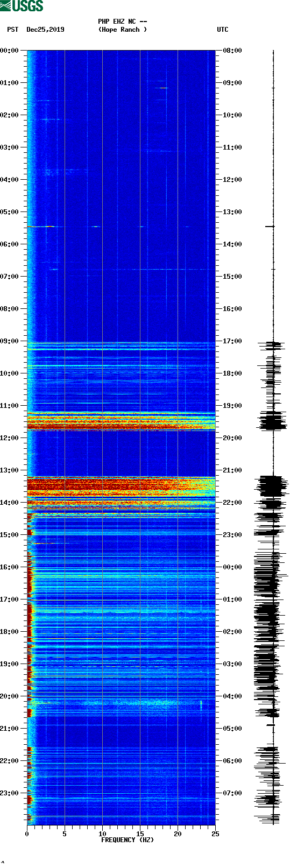Viewport: 297px width, 868px height.
Task: Select the Dec25,2019 date text
Action: [45, 30]
